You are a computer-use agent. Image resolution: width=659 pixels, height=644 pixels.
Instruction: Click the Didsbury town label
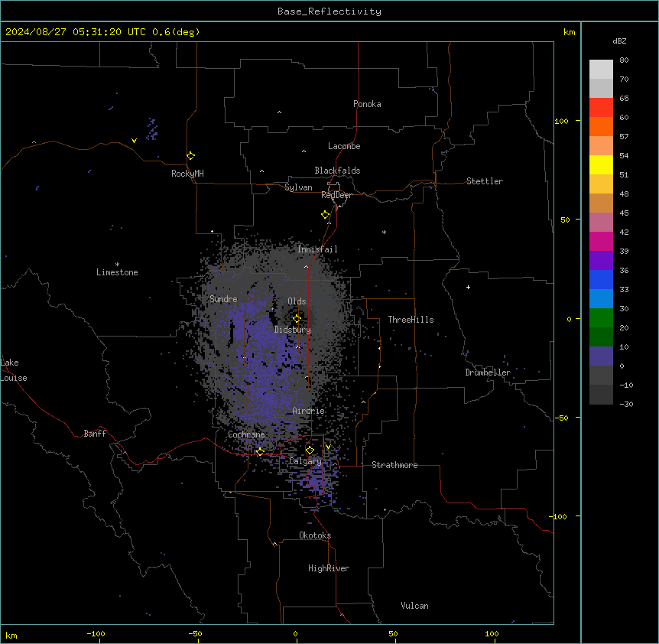click(x=293, y=330)
